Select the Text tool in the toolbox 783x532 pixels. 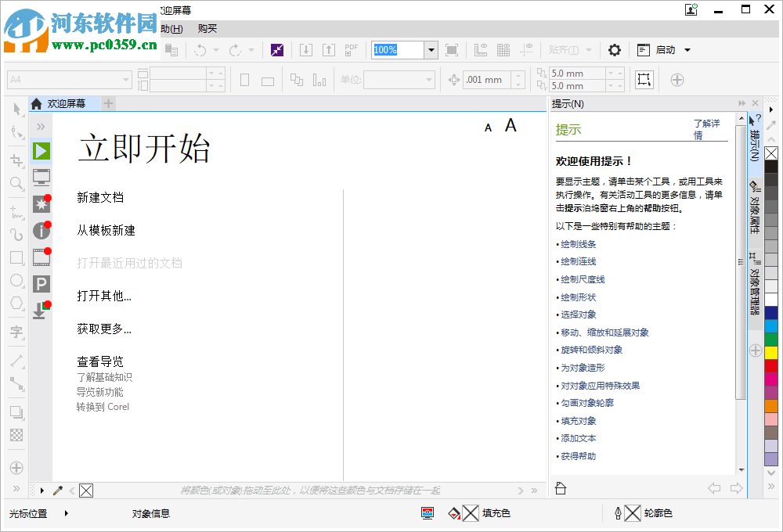pyautogui.click(x=16, y=332)
